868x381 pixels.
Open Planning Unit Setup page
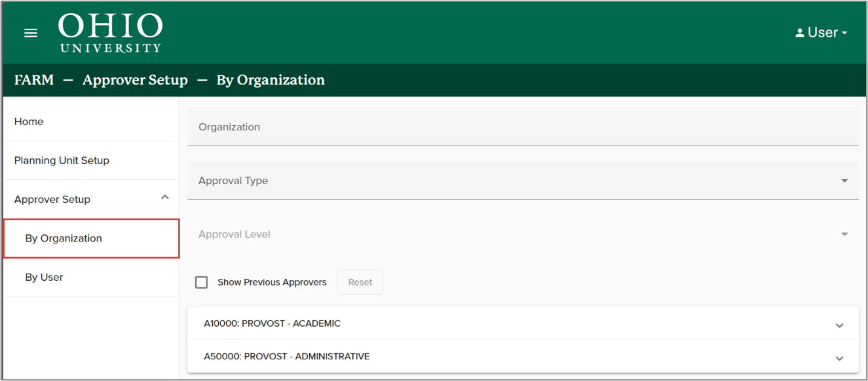(62, 161)
